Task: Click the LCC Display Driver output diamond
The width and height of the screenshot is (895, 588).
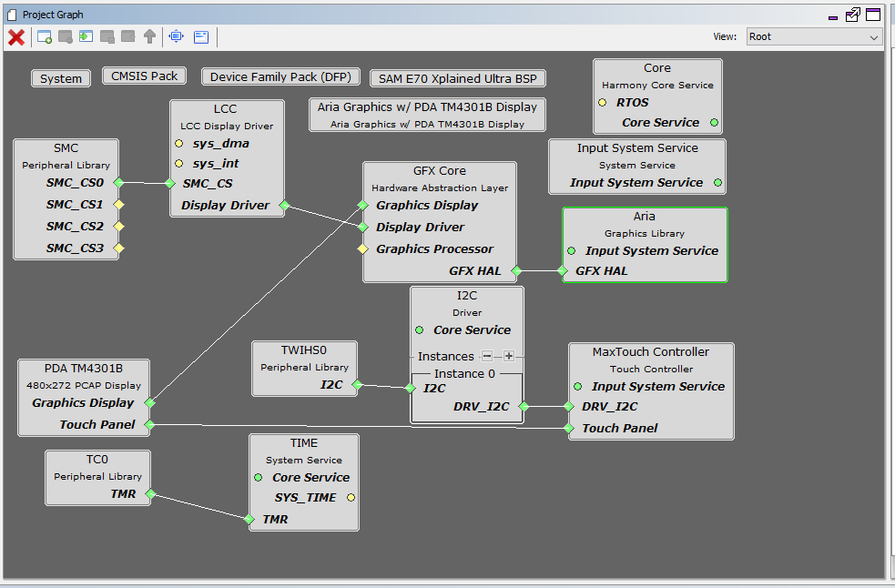Action: point(284,205)
